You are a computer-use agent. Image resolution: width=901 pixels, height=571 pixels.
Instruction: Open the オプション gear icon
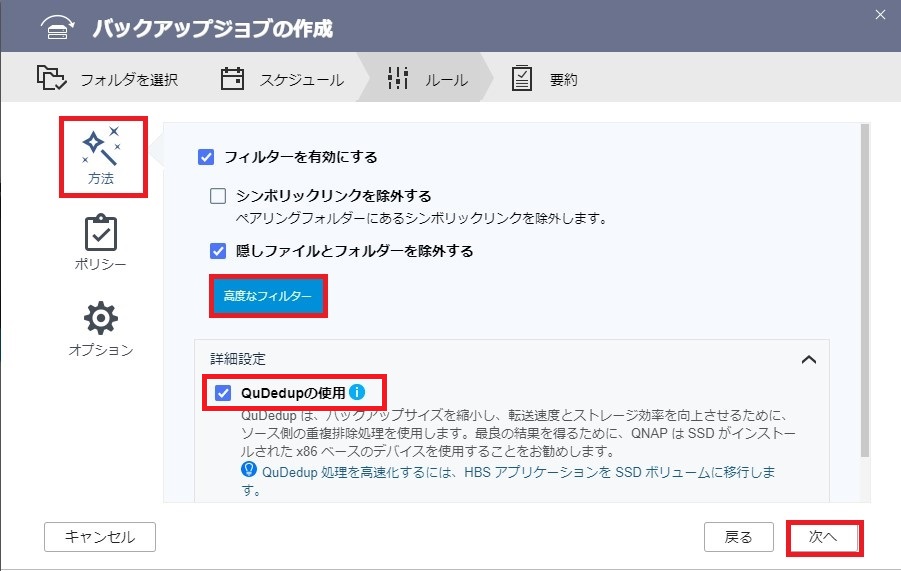[101, 318]
